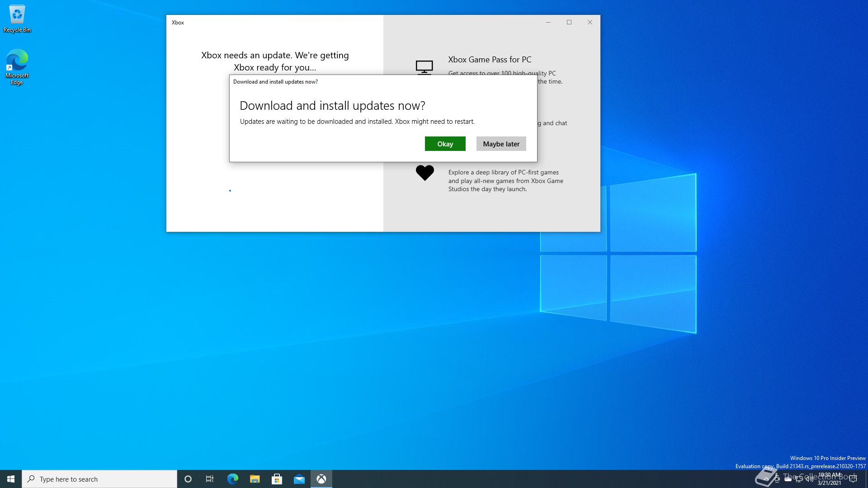The width and height of the screenshot is (868, 488).
Task: Open File Explorer from the taskbar
Action: [x=255, y=479]
